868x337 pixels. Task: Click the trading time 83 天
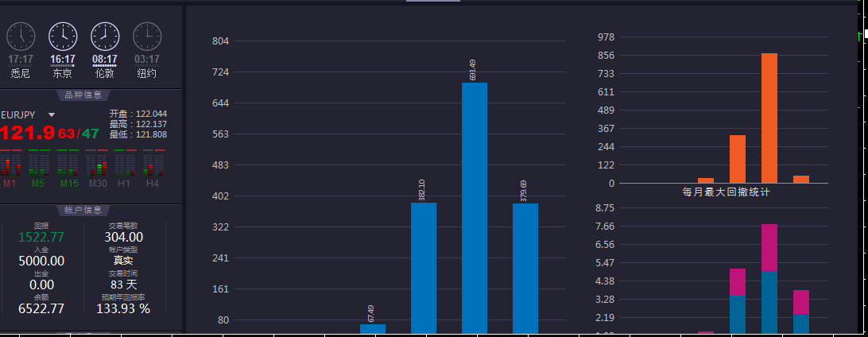coord(123,285)
